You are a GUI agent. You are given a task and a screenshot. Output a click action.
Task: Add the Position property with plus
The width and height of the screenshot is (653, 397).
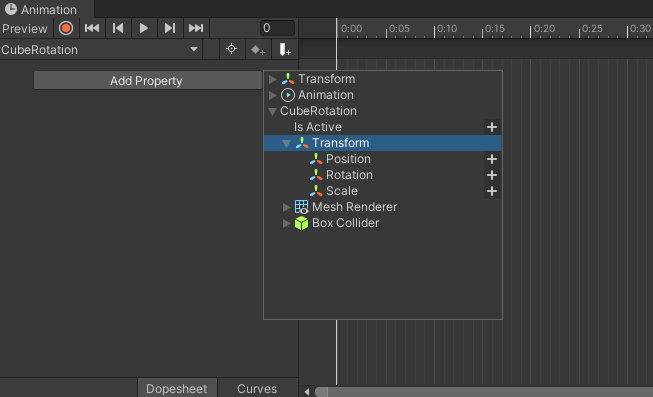[x=492, y=159]
